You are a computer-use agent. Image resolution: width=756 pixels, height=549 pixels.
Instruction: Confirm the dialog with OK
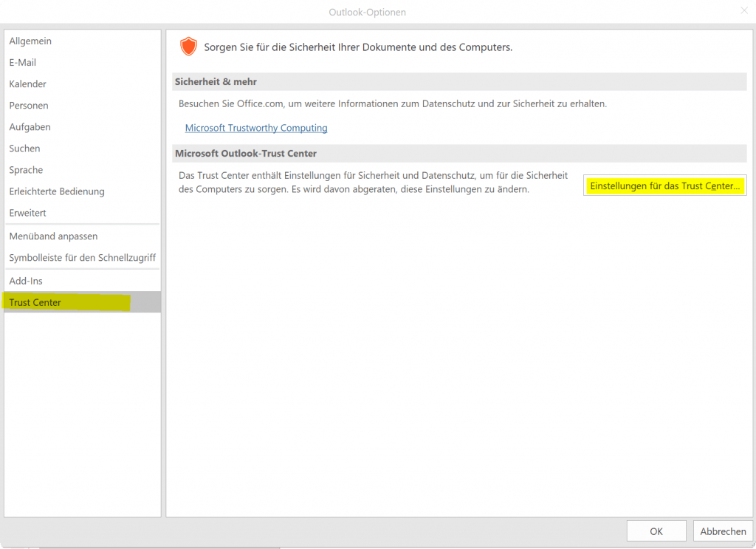656,531
